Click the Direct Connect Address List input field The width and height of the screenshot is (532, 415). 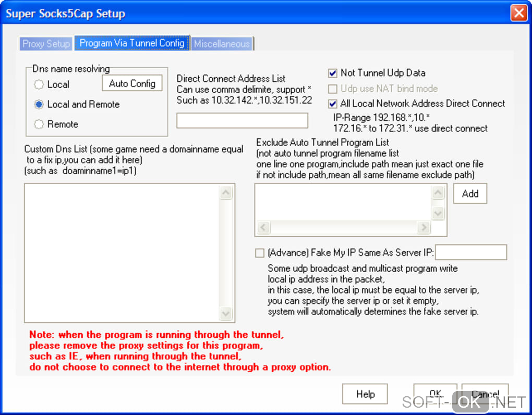242,120
